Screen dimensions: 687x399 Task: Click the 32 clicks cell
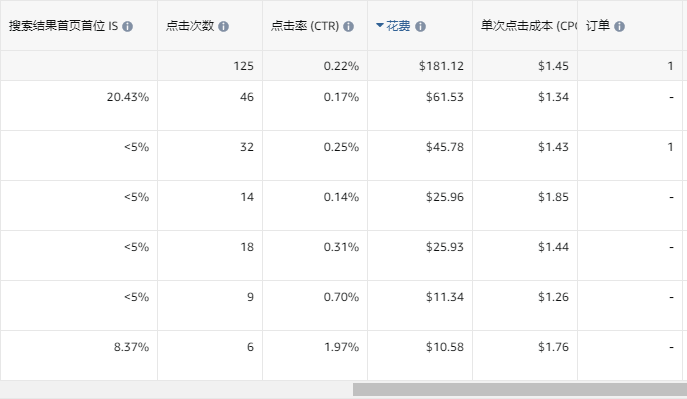pyautogui.click(x=210, y=155)
